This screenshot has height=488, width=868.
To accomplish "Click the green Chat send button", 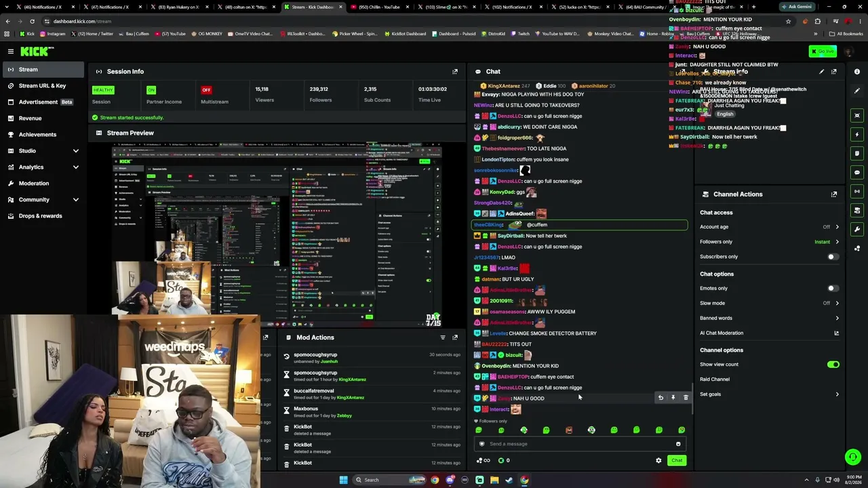I will [x=677, y=460].
